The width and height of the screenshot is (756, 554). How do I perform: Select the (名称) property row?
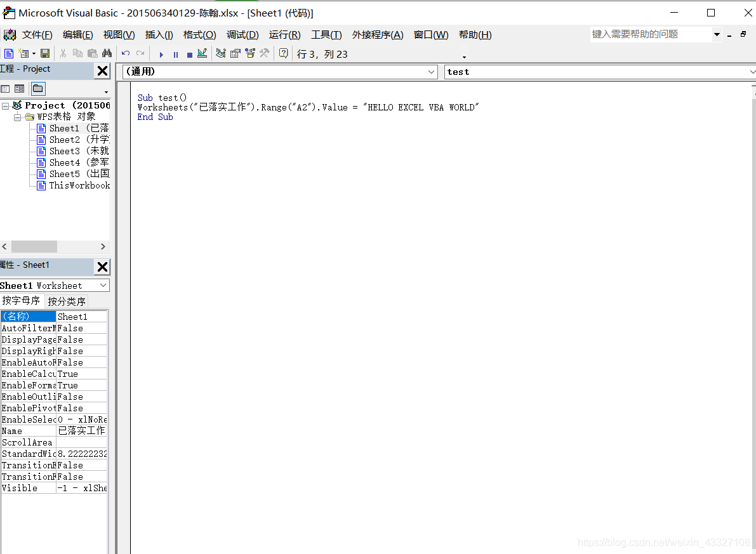click(x=53, y=316)
